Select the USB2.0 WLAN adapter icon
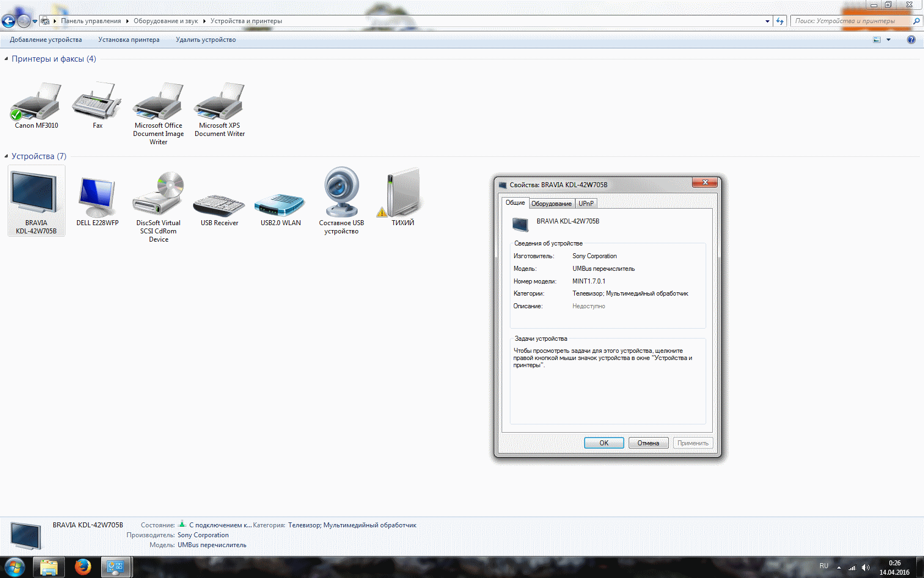 point(280,204)
